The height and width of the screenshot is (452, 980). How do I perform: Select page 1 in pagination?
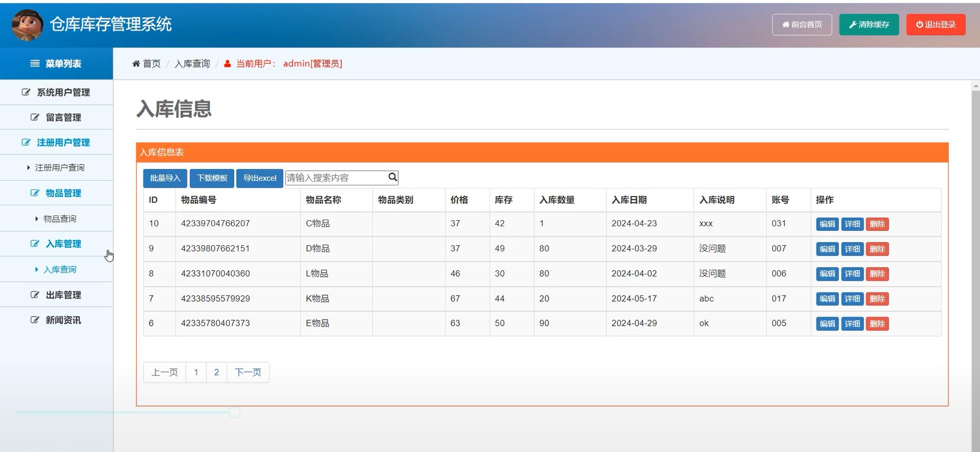pyautogui.click(x=196, y=372)
